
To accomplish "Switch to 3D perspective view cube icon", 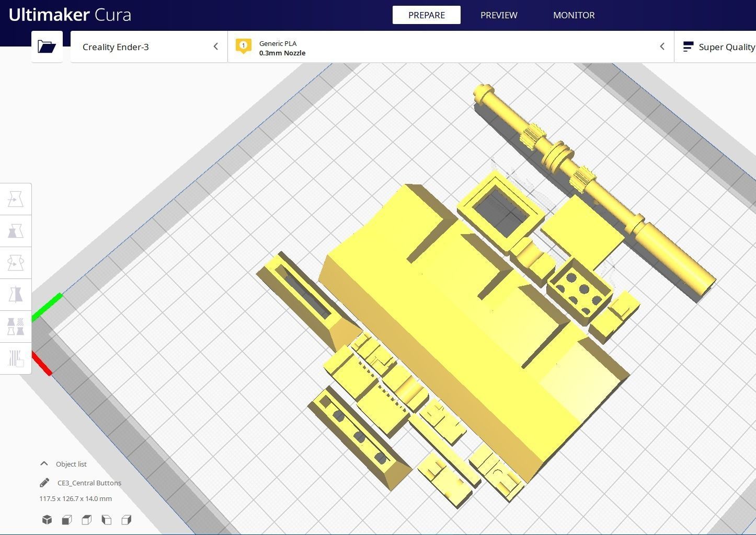I will [x=47, y=519].
